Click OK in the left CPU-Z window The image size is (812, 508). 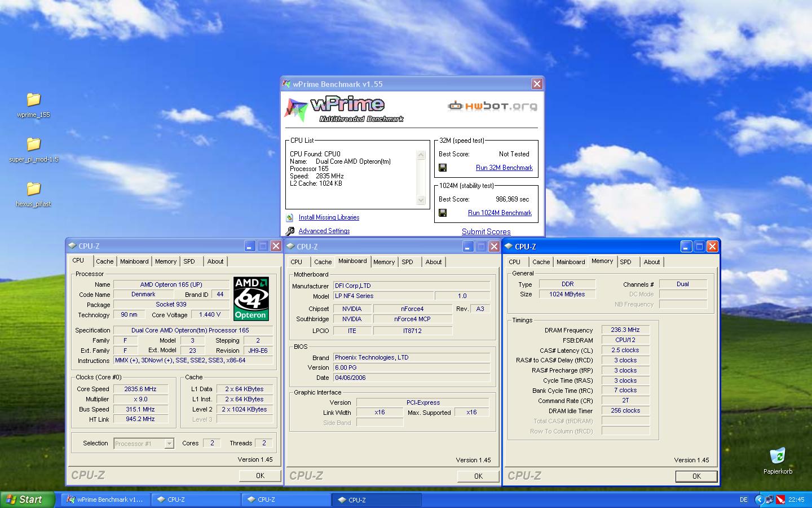[x=260, y=476]
